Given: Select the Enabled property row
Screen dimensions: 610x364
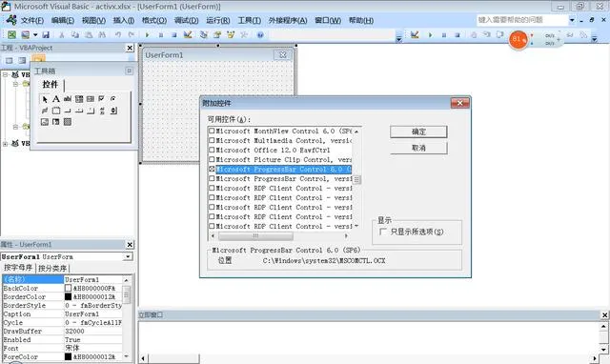Looking at the screenshot, I should (62, 339).
